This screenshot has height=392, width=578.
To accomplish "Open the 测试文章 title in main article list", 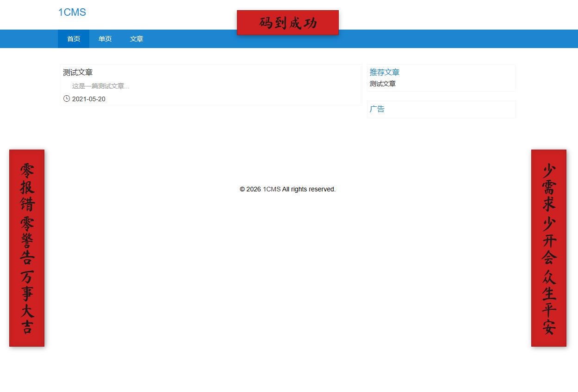I will click(x=78, y=73).
